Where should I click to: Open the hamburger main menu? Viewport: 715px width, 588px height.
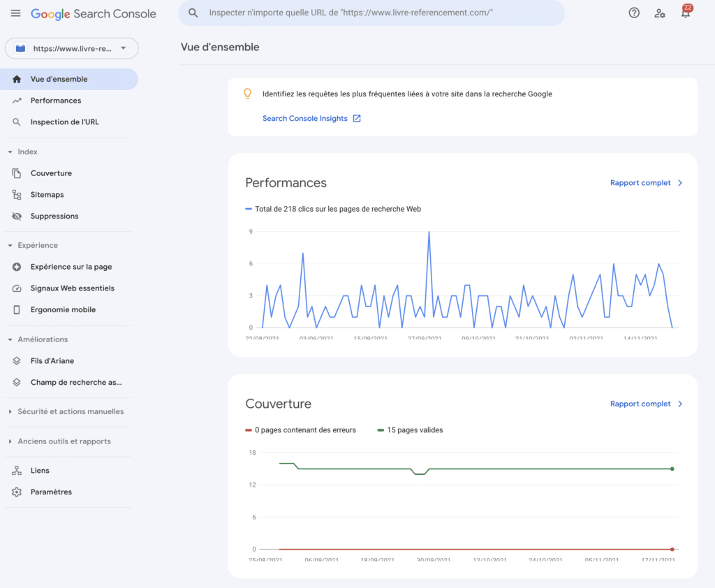tap(16, 13)
